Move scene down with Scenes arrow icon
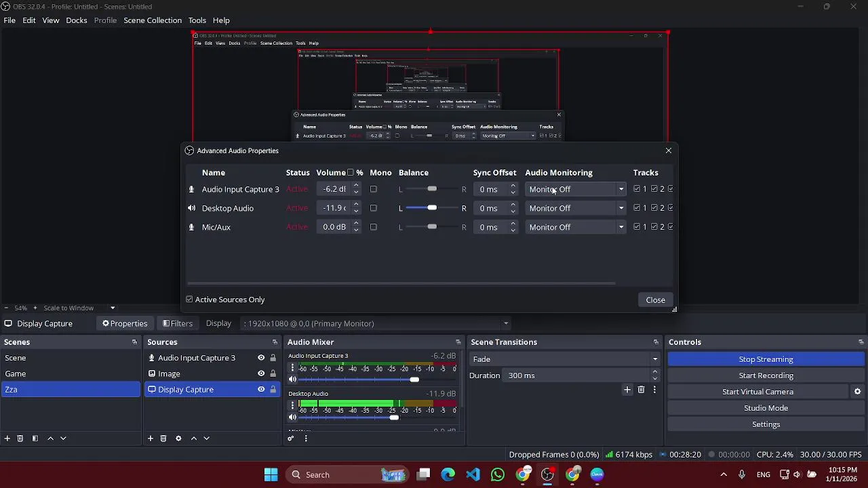The width and height of the screenshot is (868, 488). (63, 439)
